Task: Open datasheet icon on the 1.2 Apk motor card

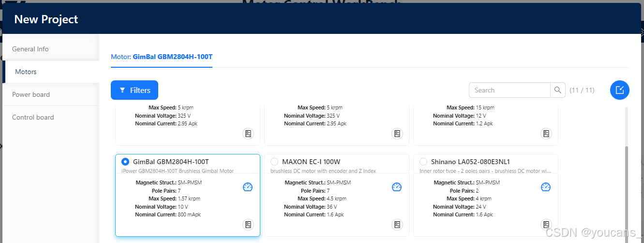Action: pos(546,134)
